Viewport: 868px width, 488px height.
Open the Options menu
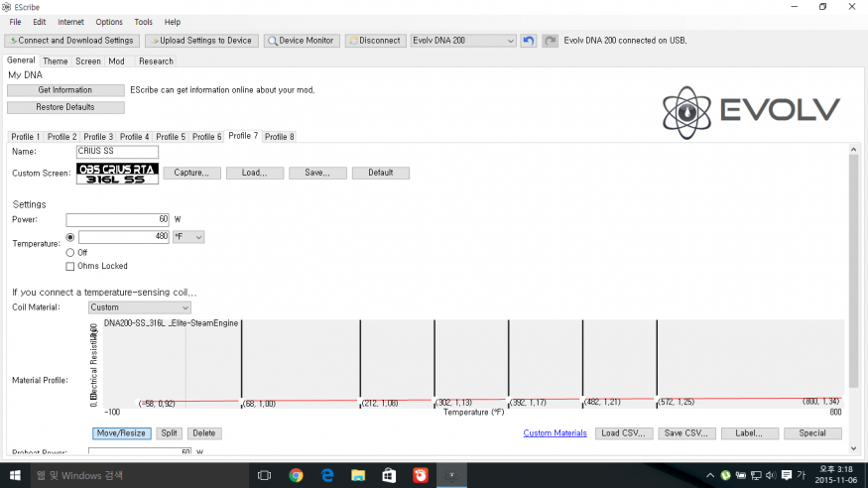pos(109,22)
